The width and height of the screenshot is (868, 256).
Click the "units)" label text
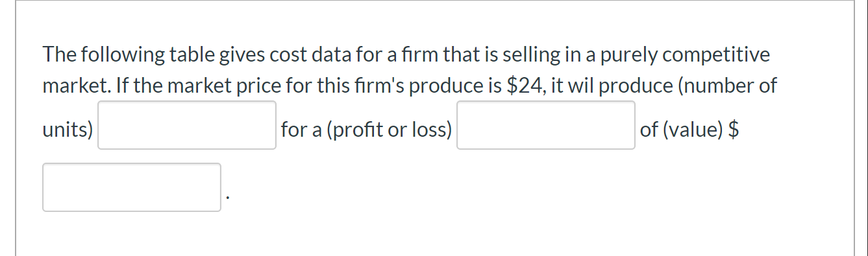click(x=68, y=130)
